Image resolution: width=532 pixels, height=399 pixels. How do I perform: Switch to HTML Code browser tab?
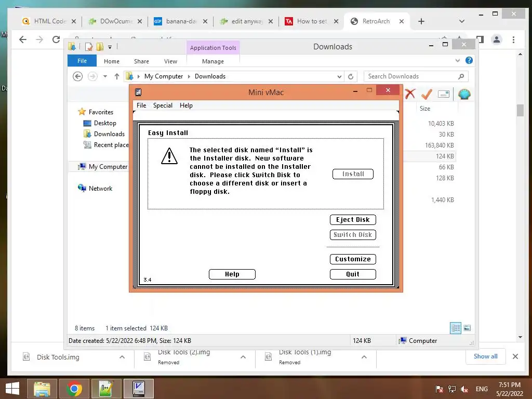[x=49, y=21]
